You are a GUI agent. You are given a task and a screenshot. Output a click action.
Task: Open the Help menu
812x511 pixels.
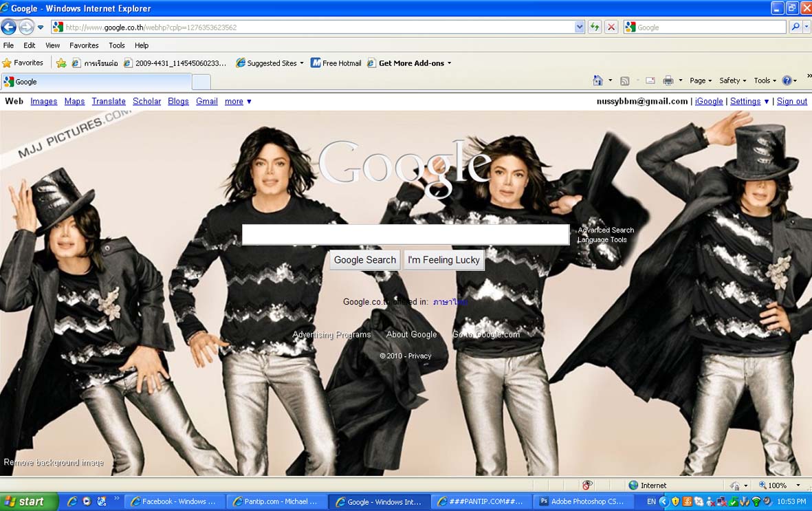142,45
